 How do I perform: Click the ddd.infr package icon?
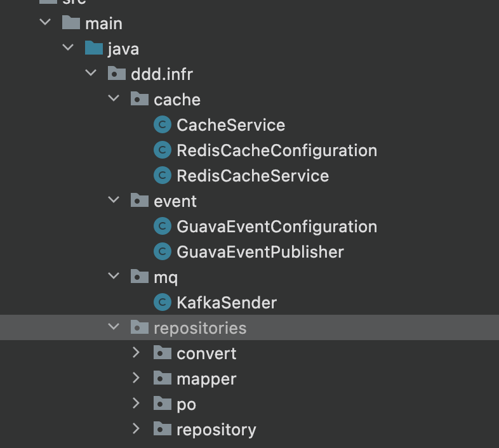(x=117, y=73)
